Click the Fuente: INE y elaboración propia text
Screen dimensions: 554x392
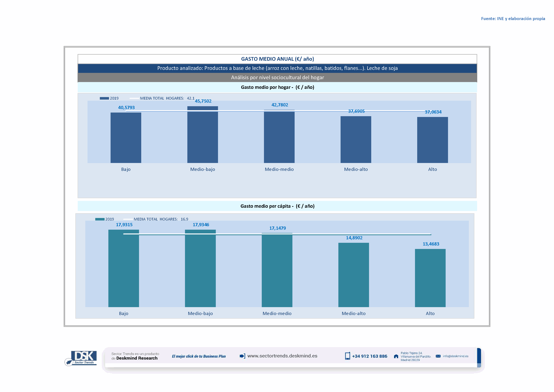[513, 19]
